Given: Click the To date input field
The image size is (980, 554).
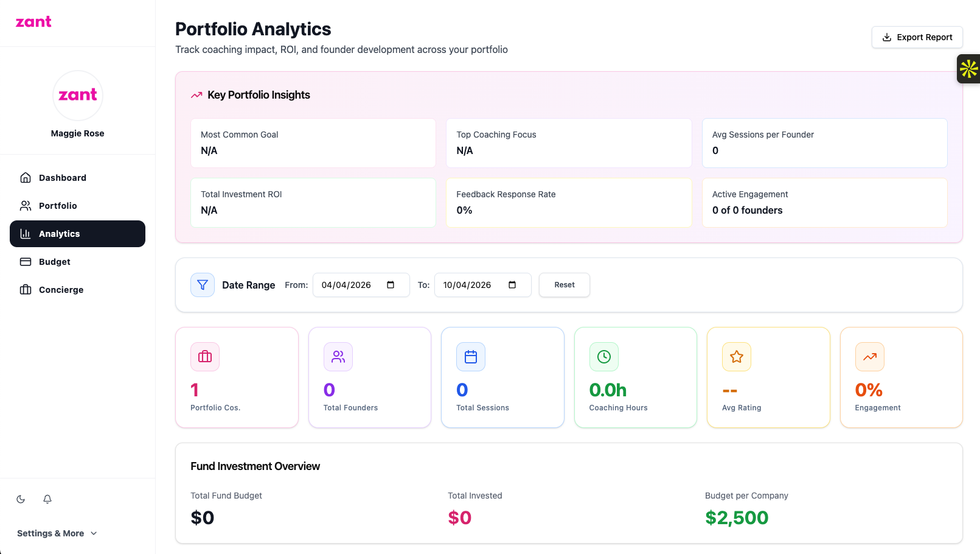Looking at the screenshot, I should click(x=483, y=285).
